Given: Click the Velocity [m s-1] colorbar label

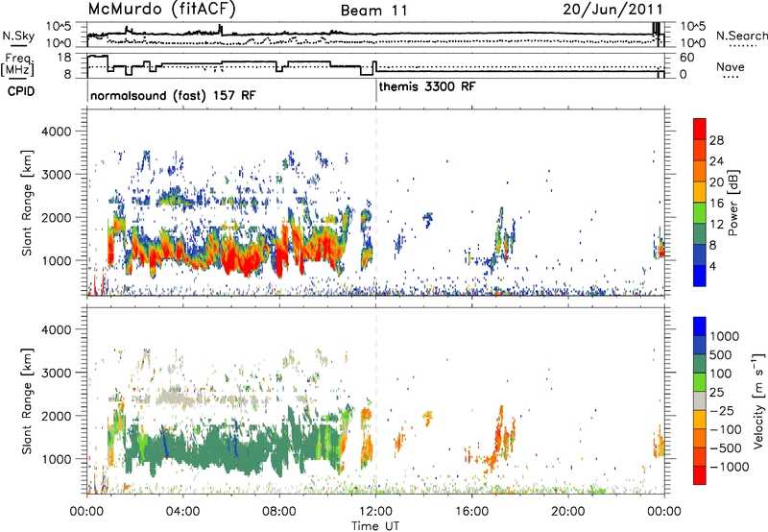Looking at the screenshot, I should (758, 400).
